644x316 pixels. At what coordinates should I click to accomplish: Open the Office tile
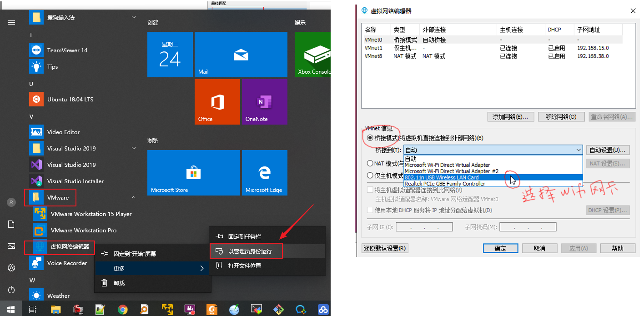(x=217, y=102)
